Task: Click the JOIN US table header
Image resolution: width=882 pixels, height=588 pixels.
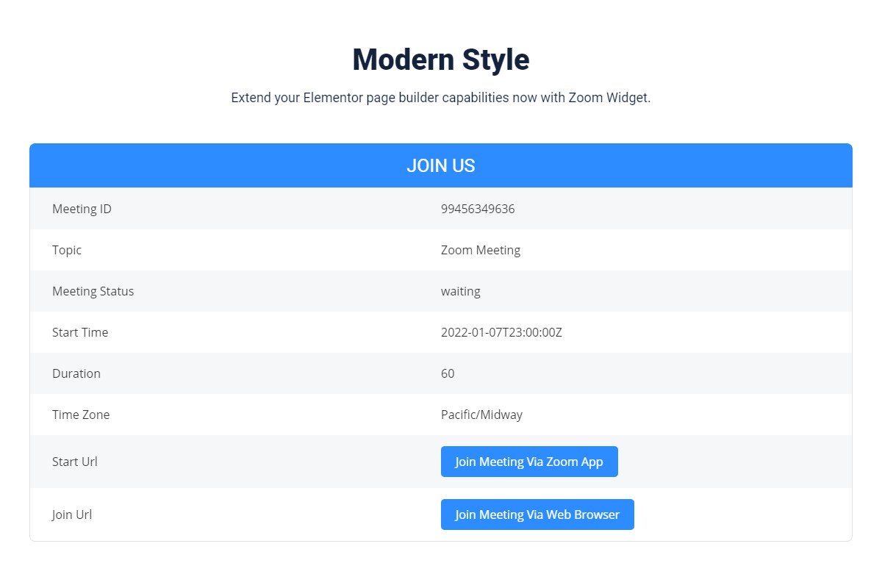Action: point(441,166)
